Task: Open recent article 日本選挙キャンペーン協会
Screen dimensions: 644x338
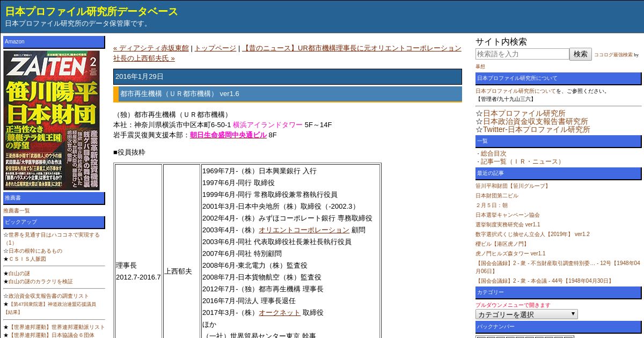Action: (x=508, y=215)
